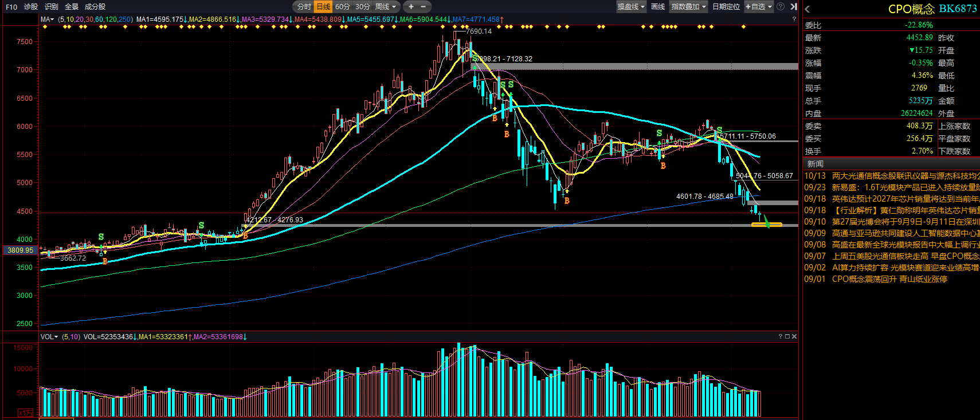Collapse the side panel with the arrow-bar icon
980x420 pixels.
point(794,6)
